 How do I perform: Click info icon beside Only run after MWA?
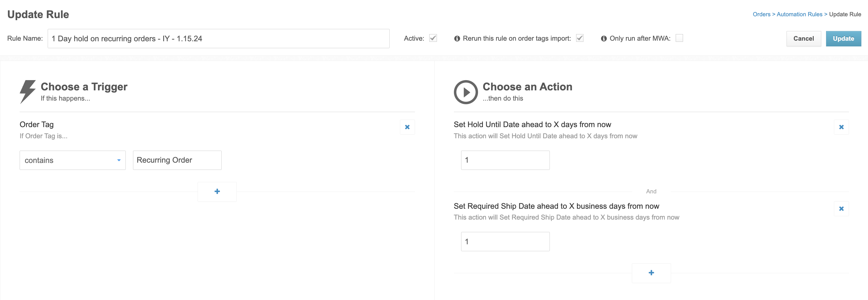pos(604,38)
